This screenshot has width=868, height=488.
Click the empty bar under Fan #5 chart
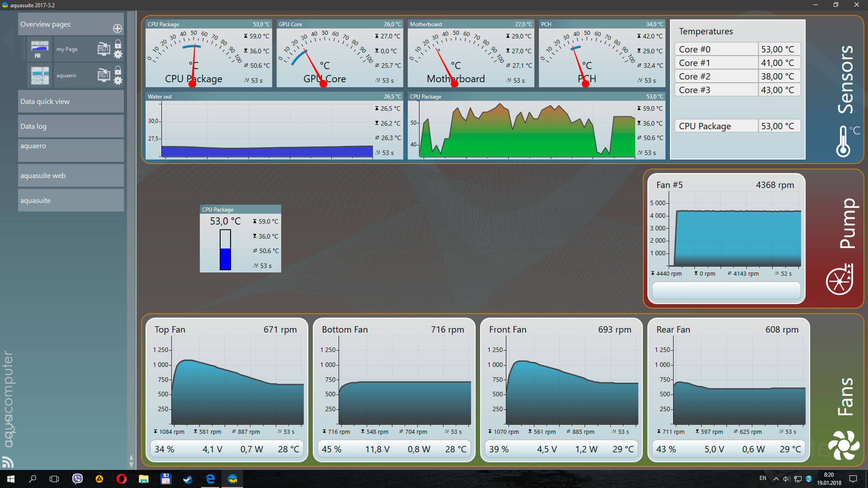coord(726,291)
